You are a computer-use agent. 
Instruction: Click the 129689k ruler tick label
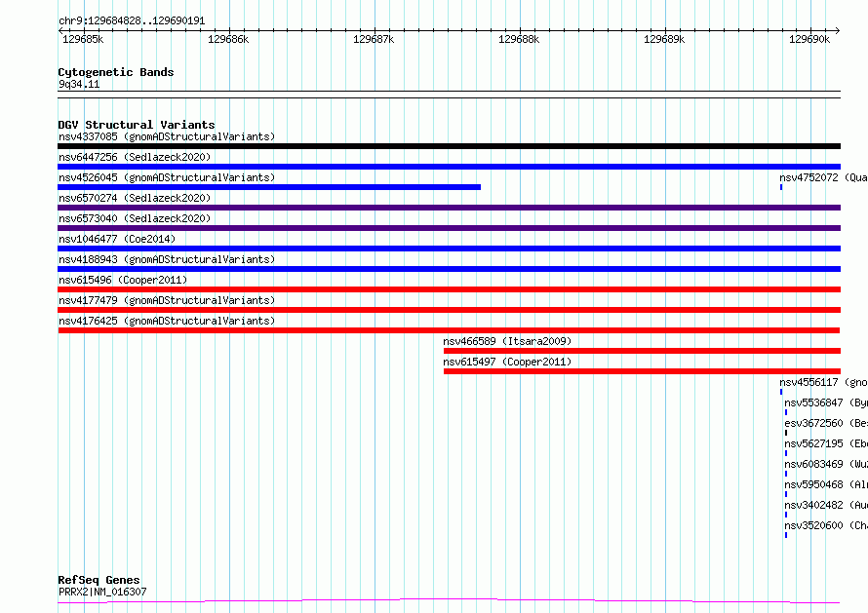[x=664, y=39]
